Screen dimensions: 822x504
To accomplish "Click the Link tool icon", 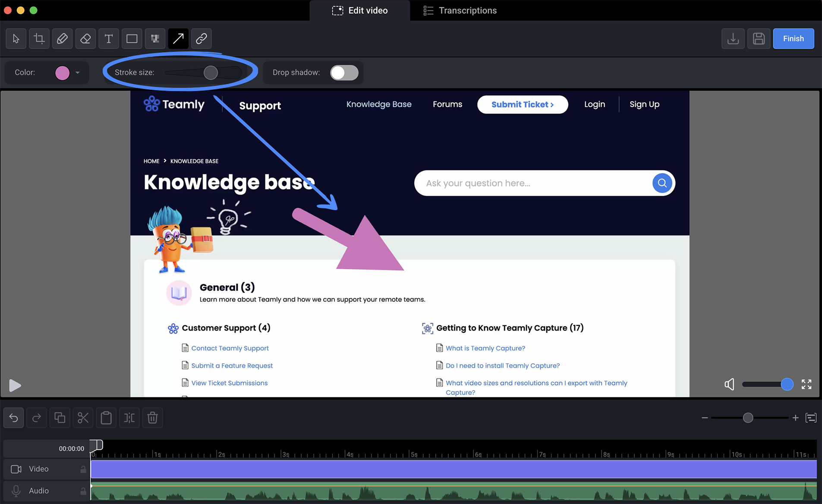I will 202,39.
